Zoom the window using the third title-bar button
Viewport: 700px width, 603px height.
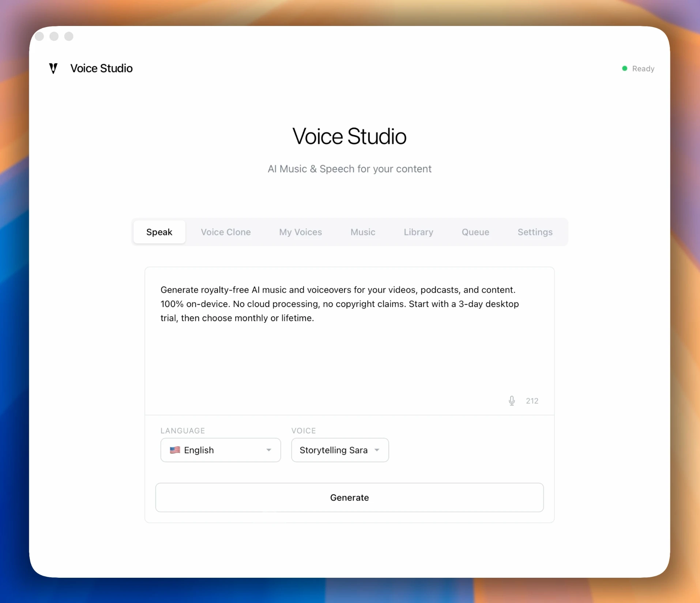pos(69,36)
